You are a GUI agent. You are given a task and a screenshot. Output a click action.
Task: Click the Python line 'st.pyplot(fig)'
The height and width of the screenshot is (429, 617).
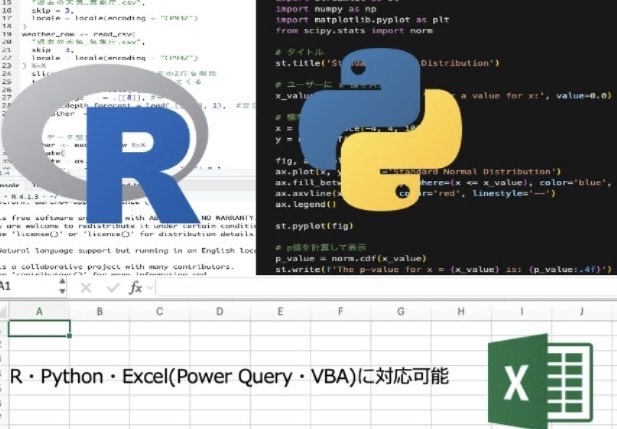(x=314, y=226)
